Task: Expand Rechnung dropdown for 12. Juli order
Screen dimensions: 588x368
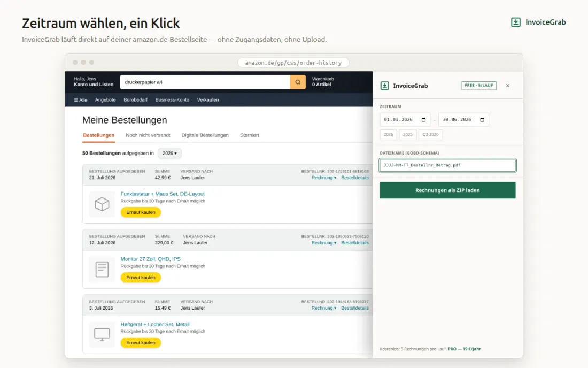Action: 323,243
